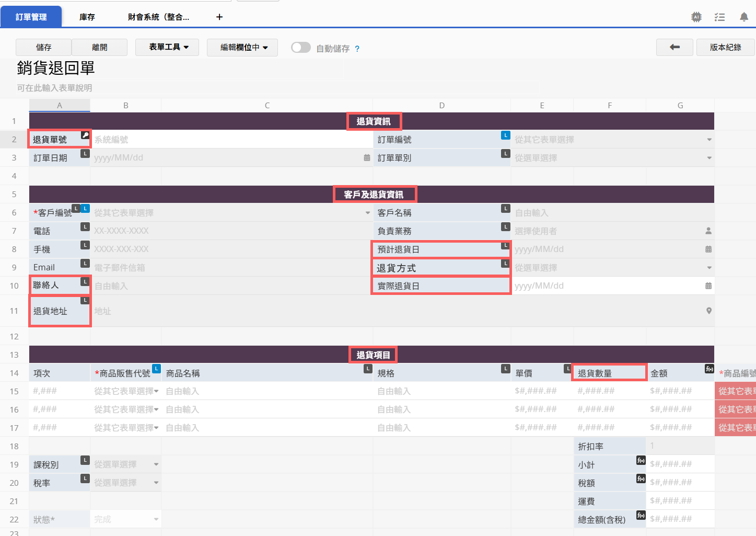Click user icon in 負責業務 field

click(x=708, y=231)
